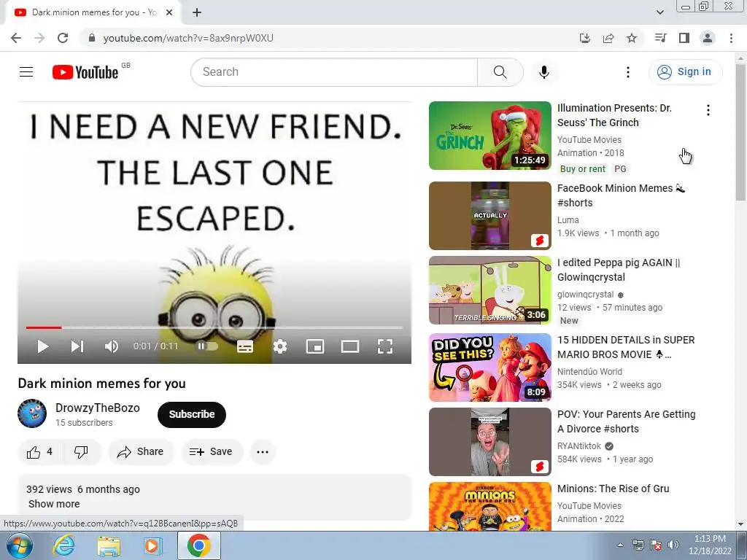This screenshot has width=747, height=560.
Task: Skip to next video
Action: tap(77, 346)
